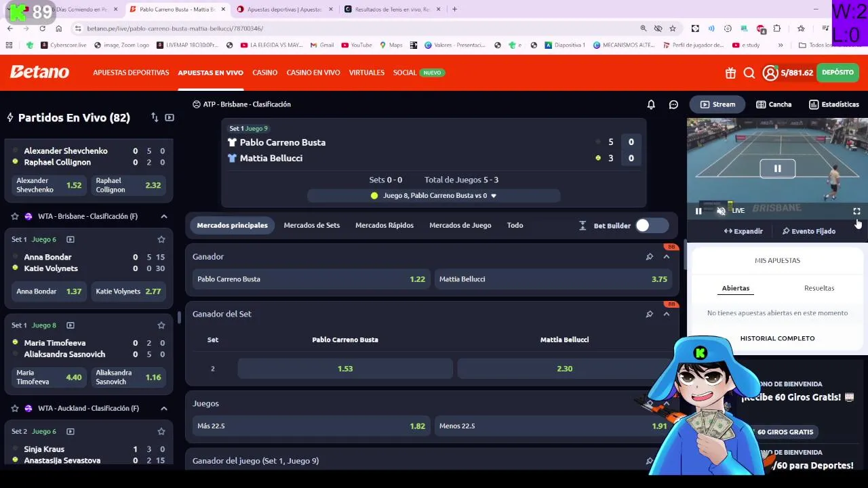Favorite the Bondar vs Volynets match
868x488 pixels.
pos(161,239)
